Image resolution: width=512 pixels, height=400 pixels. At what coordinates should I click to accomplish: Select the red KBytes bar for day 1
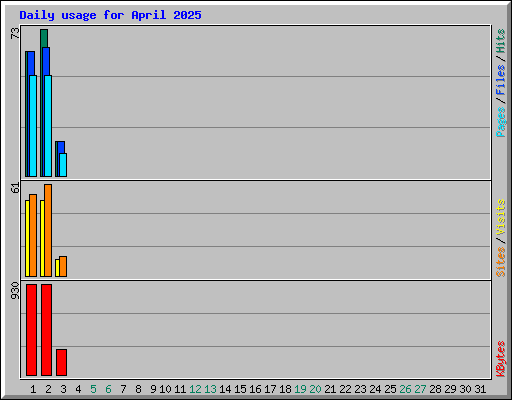pyautogui.click(x=31, y=330)
